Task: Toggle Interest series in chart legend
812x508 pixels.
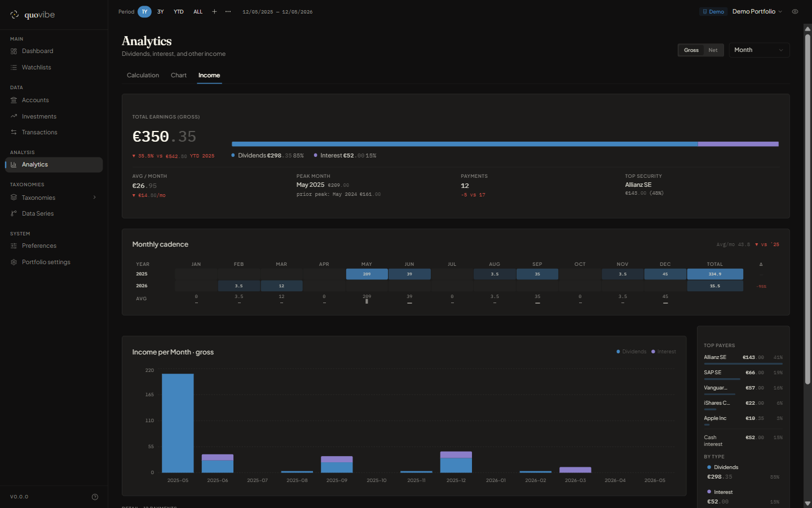Action: 664,352
